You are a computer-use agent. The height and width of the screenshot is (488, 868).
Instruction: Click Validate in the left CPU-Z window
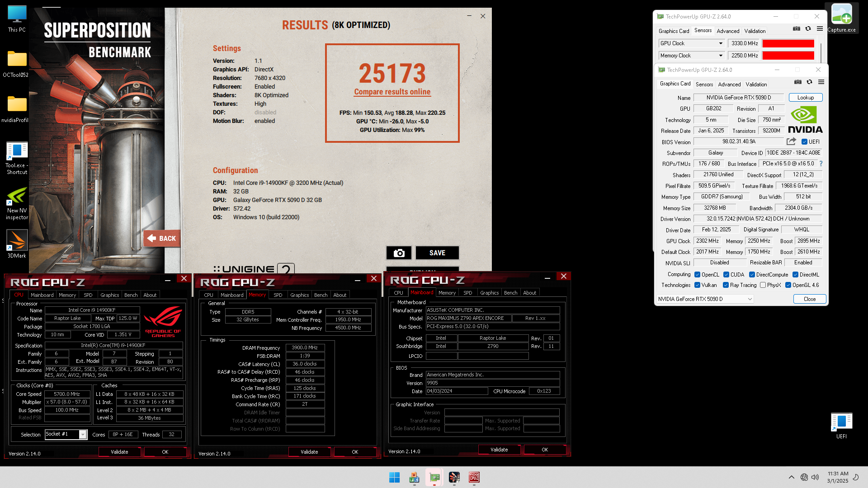pyautogui.click(x=119, y=452)
